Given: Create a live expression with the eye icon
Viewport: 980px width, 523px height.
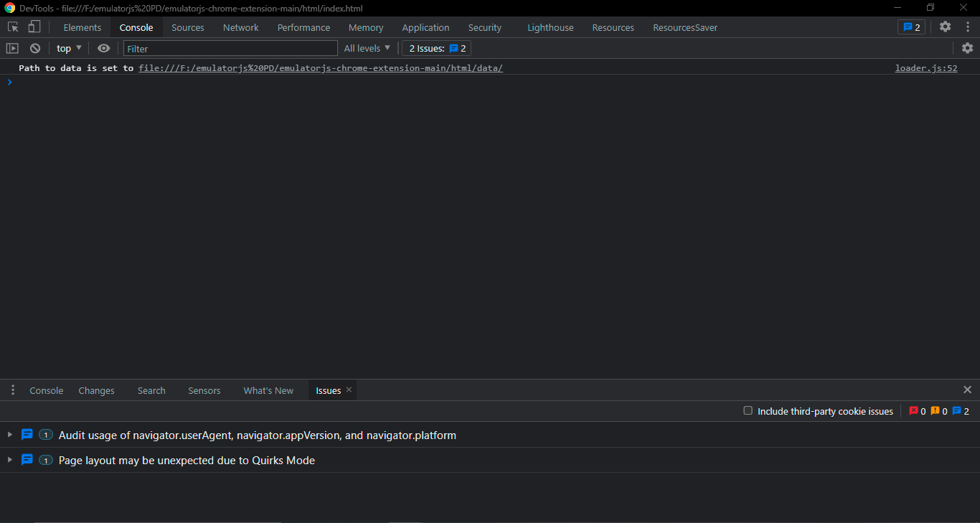Looking at the screenshot, I should [103, 48].
